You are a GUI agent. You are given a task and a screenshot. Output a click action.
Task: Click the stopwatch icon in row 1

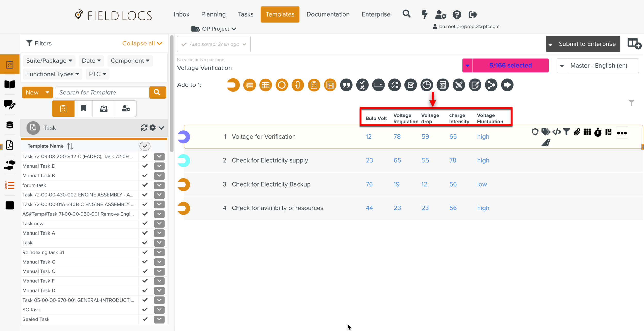[x=598, y=132]
